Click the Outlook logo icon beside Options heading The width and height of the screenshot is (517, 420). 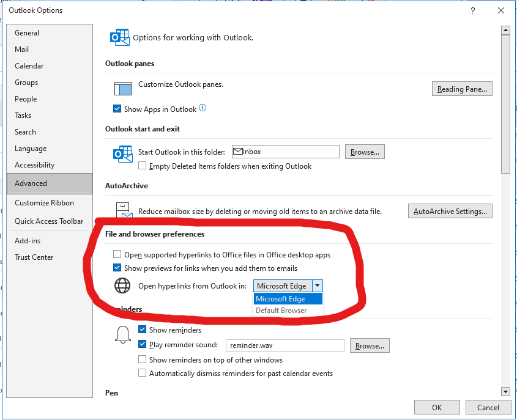(x=119, y=37)
